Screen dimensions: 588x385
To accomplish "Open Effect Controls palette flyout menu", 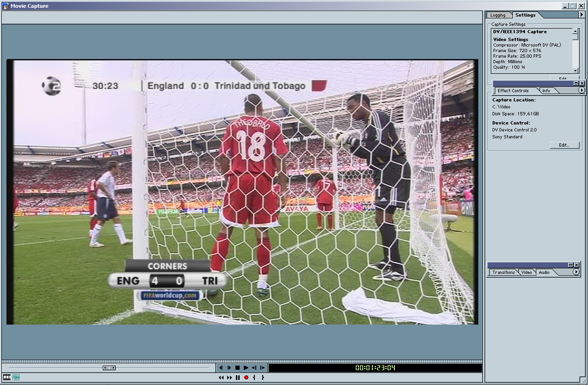I will click(x=582, y=90).
